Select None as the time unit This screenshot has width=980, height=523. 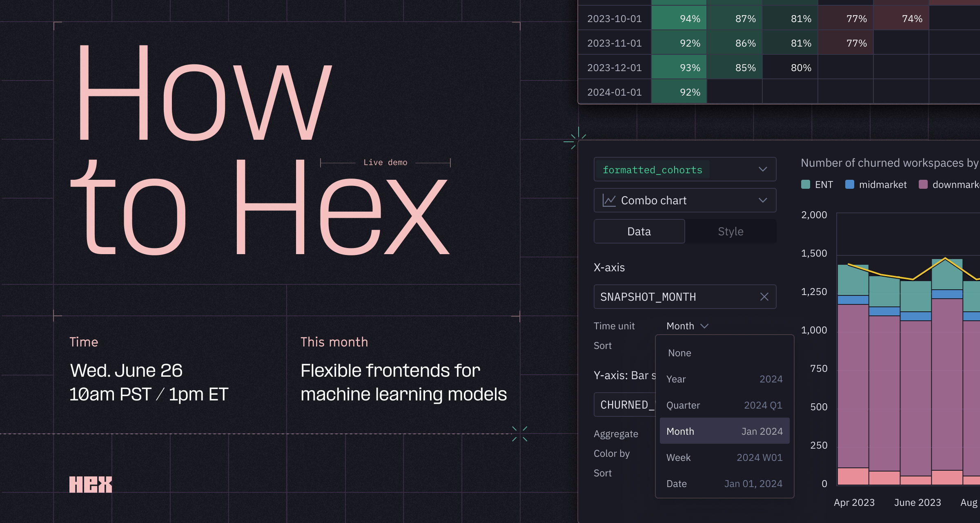[x=724, y=353]
